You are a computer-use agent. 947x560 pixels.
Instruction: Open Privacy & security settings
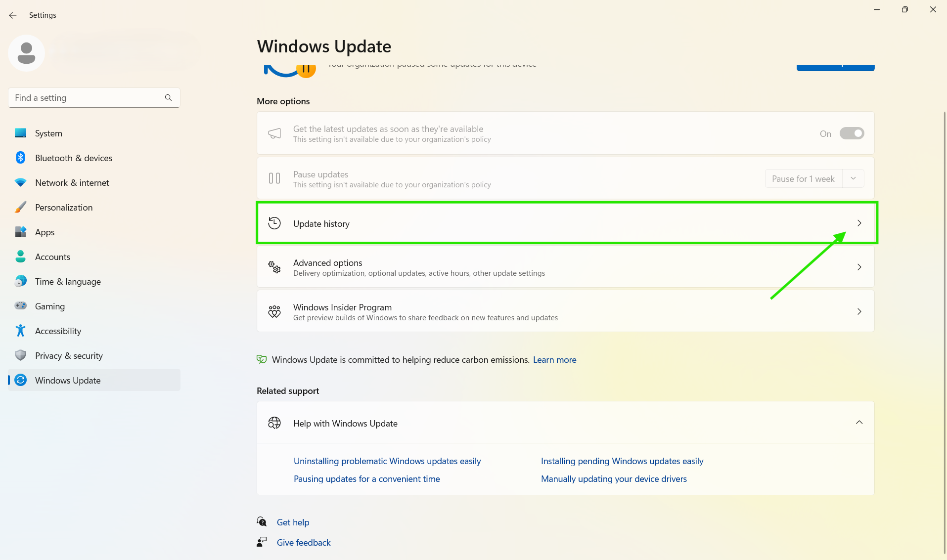click(94, 356)
